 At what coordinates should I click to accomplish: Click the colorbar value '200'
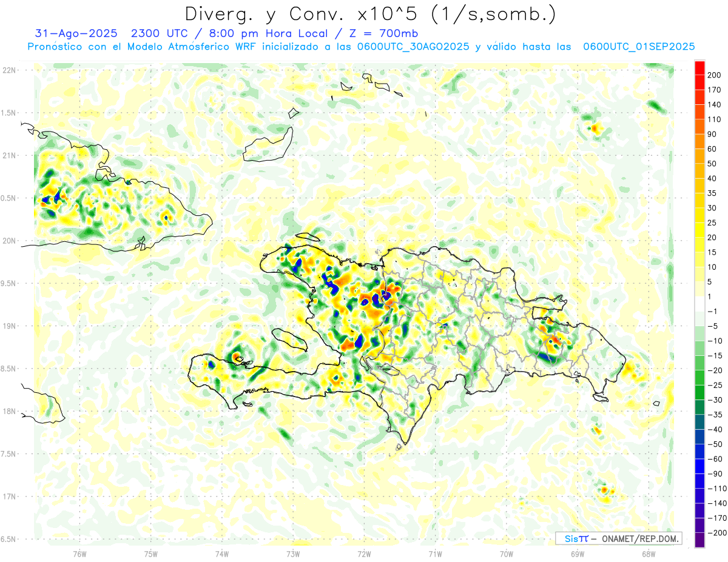715,75
